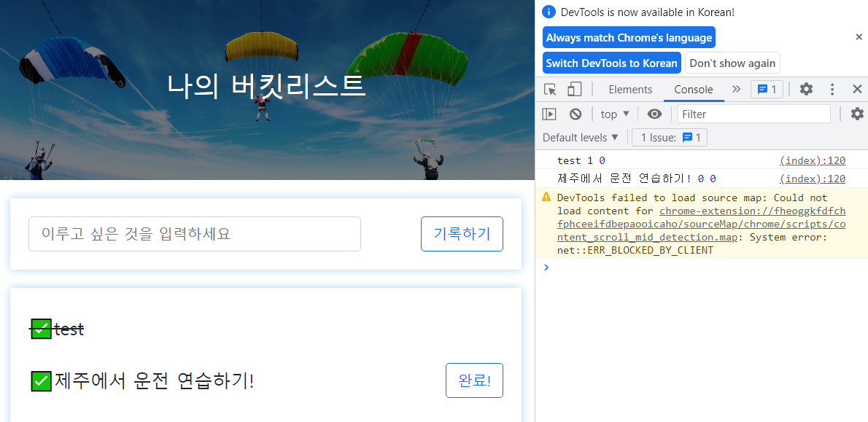
Task: Click the console prompt chevron
Action: [547, 267]
